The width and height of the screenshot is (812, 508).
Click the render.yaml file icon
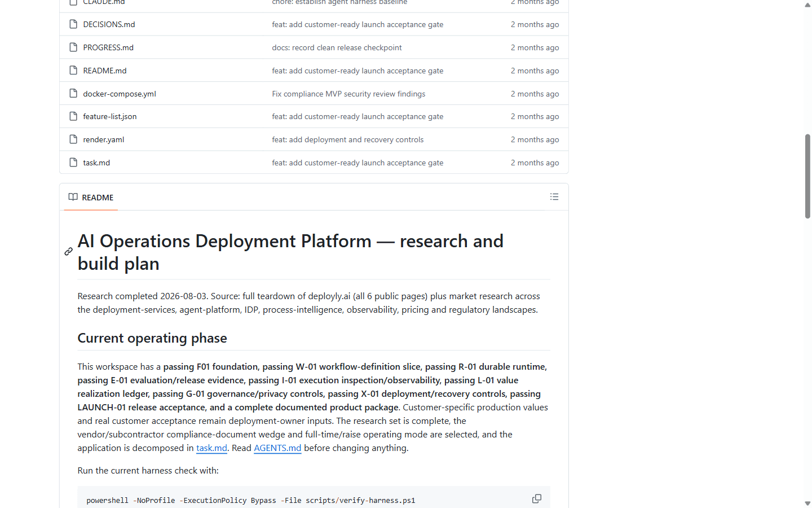coord(73,139)
